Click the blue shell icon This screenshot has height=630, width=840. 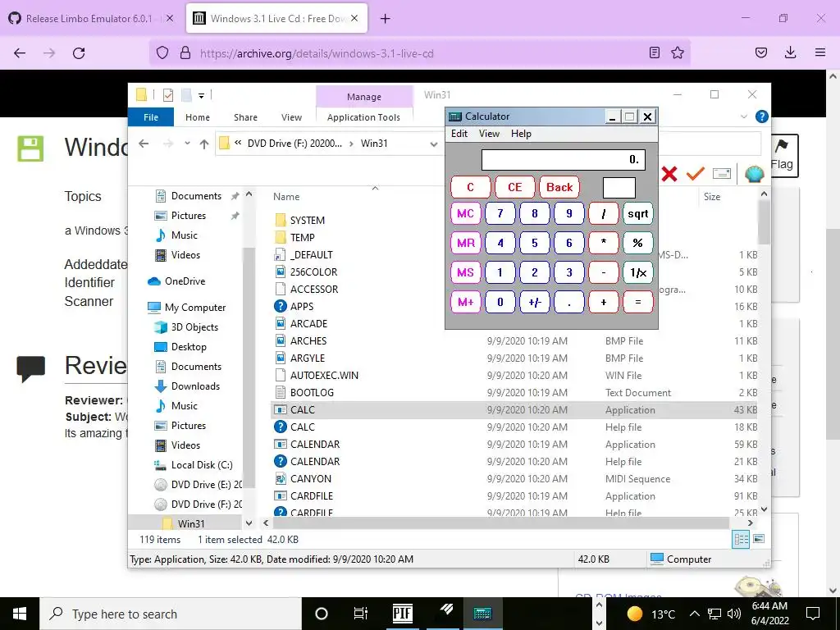755,174
